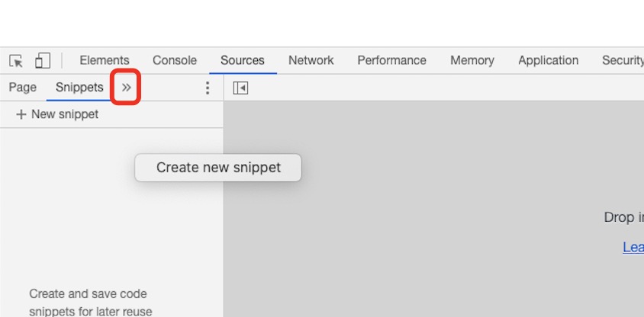Image resolution: width=644 pixels, height=317 pixels.
Task: Toggle the device toolbar icon
Action: pos(43,61)
